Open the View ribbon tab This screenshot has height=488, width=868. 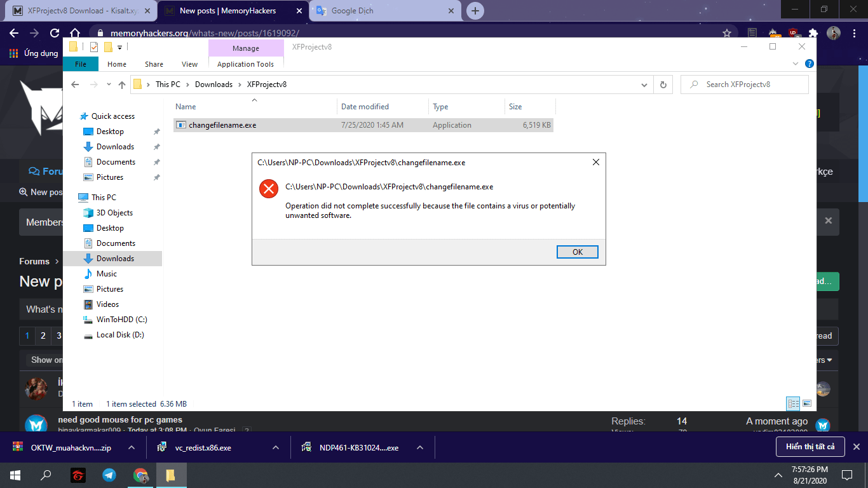[x=189, y=64]
